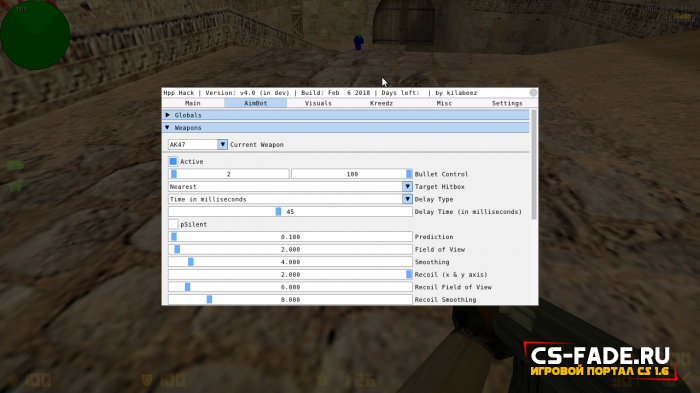Enable the pSilent checkbox
Viewport: 700px width, 393px height.
click(173, 224)
